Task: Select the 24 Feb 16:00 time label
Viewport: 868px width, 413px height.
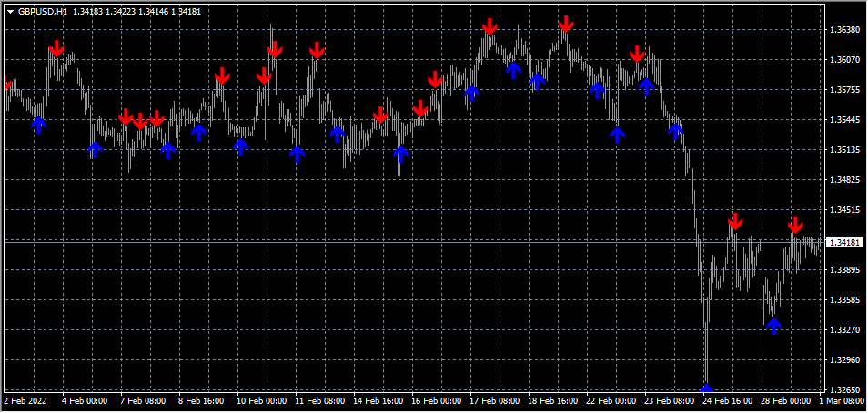Action: pos(728,400)
